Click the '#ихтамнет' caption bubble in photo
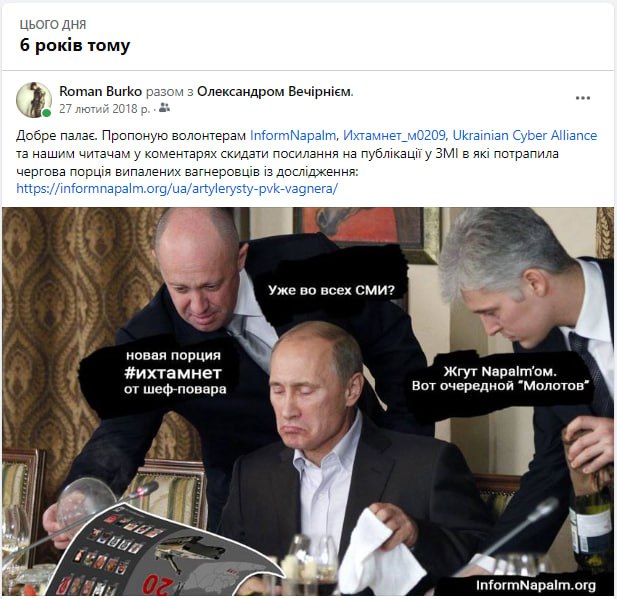Screen dimensions: 617x599 click(x=173, y=372)
